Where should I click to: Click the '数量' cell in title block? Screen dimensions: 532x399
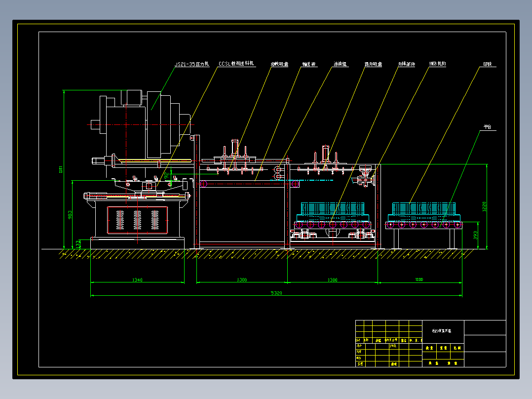(x=429, y=348)
